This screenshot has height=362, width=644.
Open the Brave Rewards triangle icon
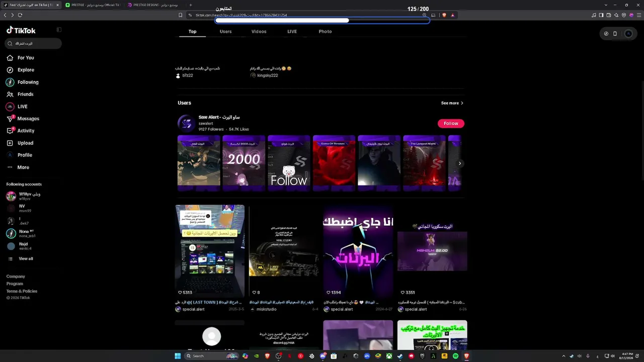click(x=453, y=15)
